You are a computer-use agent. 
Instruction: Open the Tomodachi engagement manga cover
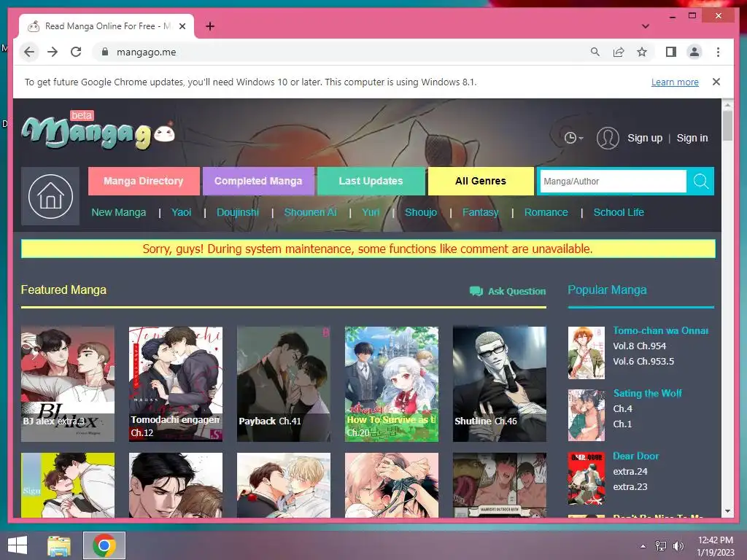point(175,384)
